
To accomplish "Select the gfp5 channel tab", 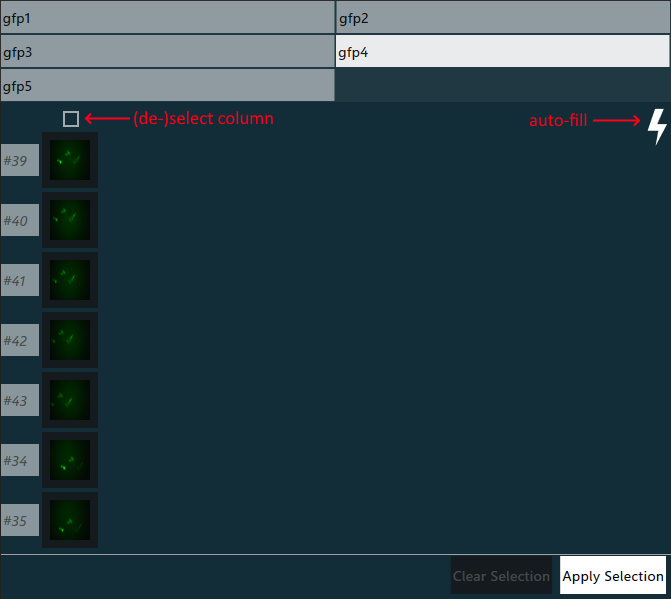I will click(x=167, y=85).
